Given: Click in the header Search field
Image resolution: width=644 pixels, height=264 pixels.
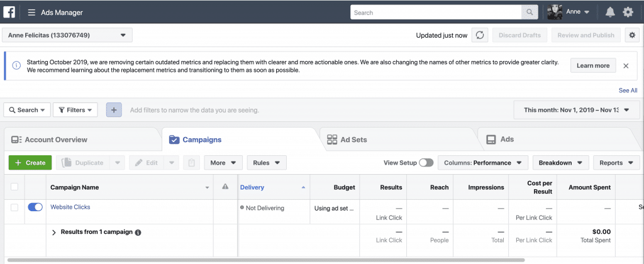Looking at the screenshot, I should point(436,13).
